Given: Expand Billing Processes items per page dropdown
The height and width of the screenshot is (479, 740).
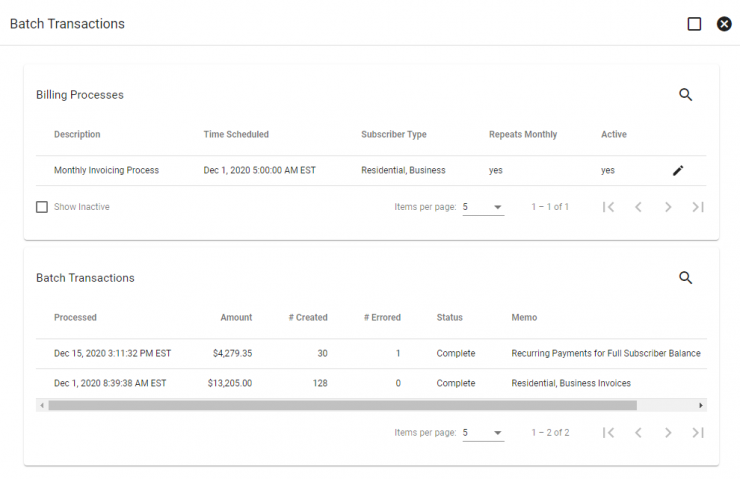Looking at the screenshot, I should coord(483,207).
